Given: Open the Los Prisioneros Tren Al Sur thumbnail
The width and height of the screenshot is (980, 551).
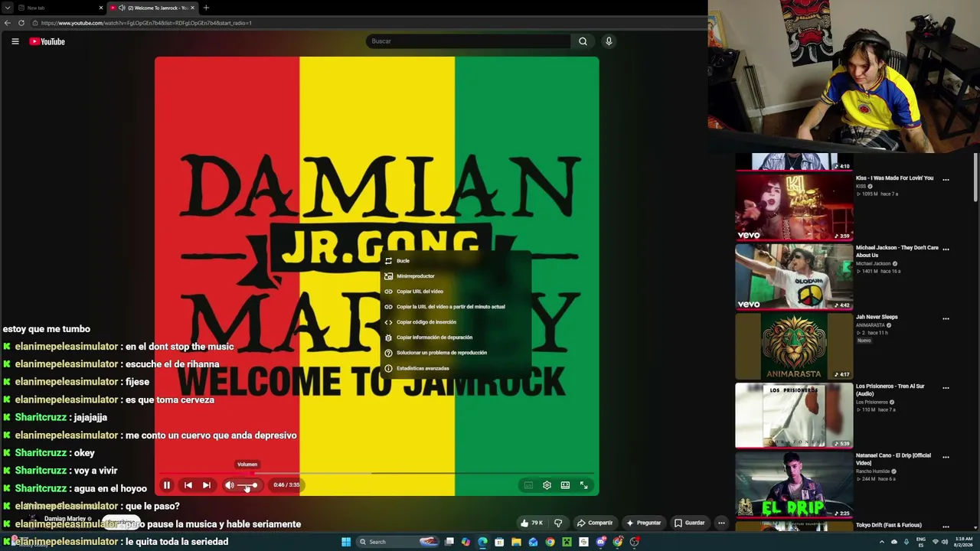Looking at the screenshot, I should pyautogui.click(x=794, y=415).
